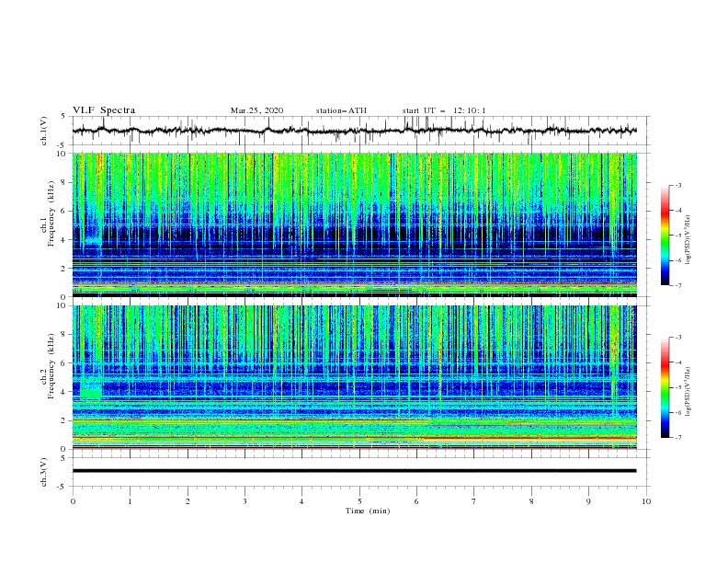The width and height of the screenshot is (728, 563).
Task: Click the "ch.2 Frequency (kHz)" axis label
Action: click(x=48, y=366)
